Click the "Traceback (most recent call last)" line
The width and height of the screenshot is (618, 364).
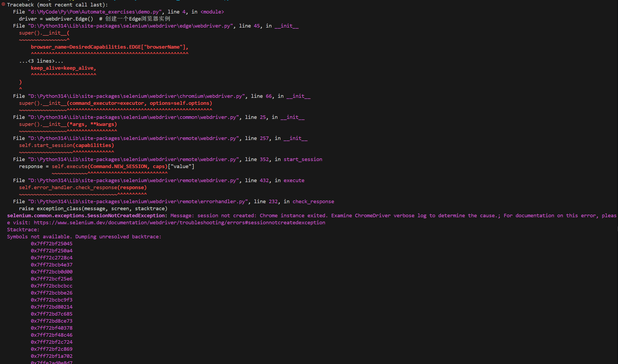57,5
